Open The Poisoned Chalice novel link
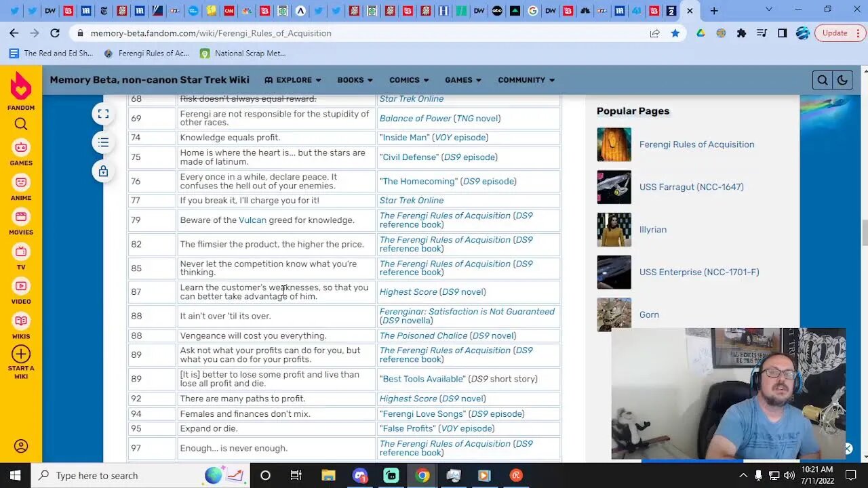The image size is (868, 488). pos(423,335)
